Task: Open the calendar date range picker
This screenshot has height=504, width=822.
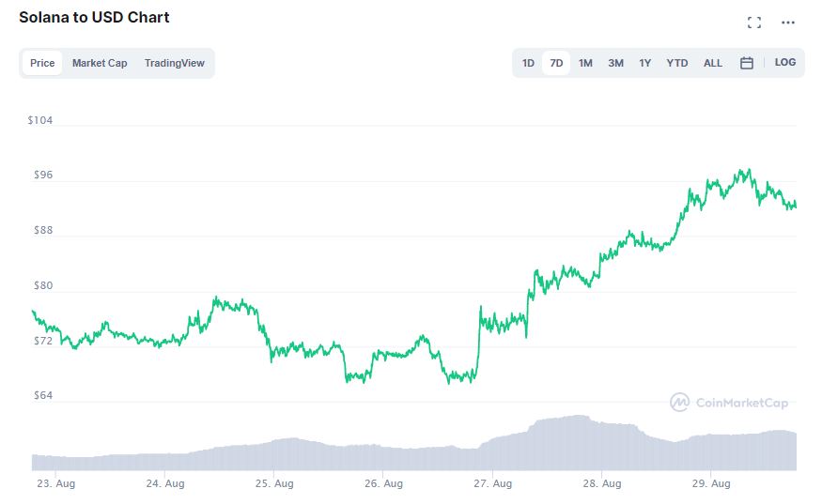Action: coord(747,63)
